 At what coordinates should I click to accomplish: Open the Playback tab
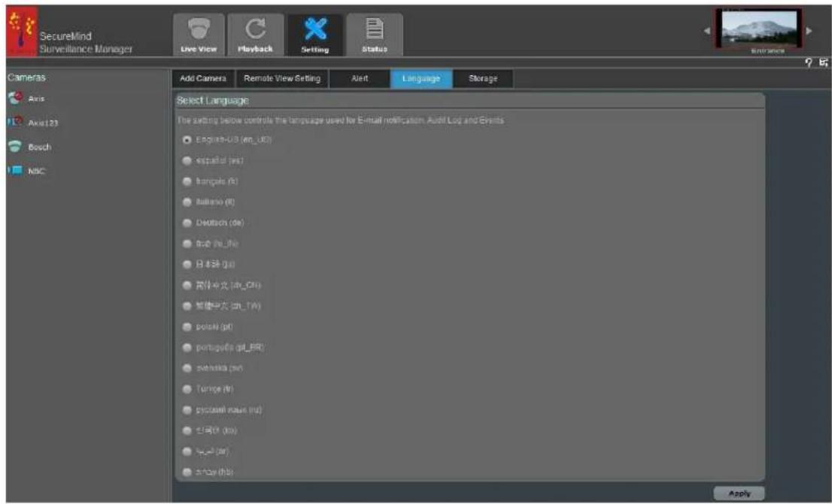tap(255, 35)
